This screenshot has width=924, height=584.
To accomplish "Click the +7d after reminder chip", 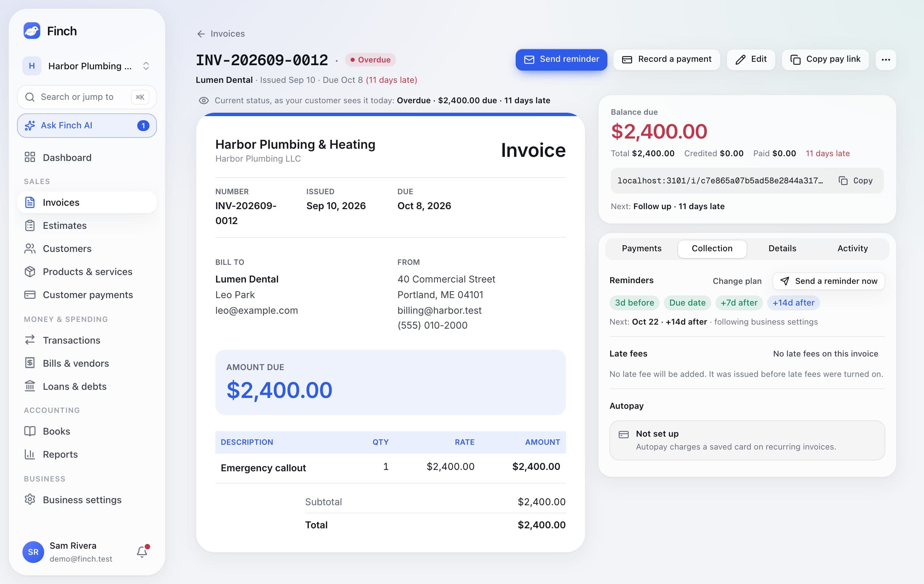I will click(x=739, y=303).
